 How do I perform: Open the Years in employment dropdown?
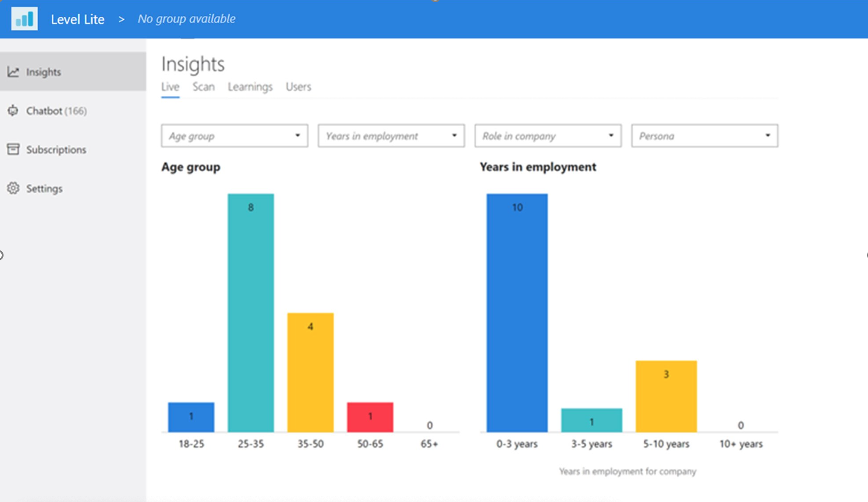(x=391, y=135)
